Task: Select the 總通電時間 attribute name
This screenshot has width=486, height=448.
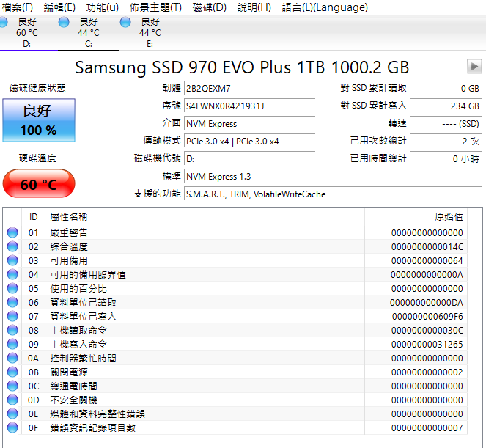Action: pos(73,386)
